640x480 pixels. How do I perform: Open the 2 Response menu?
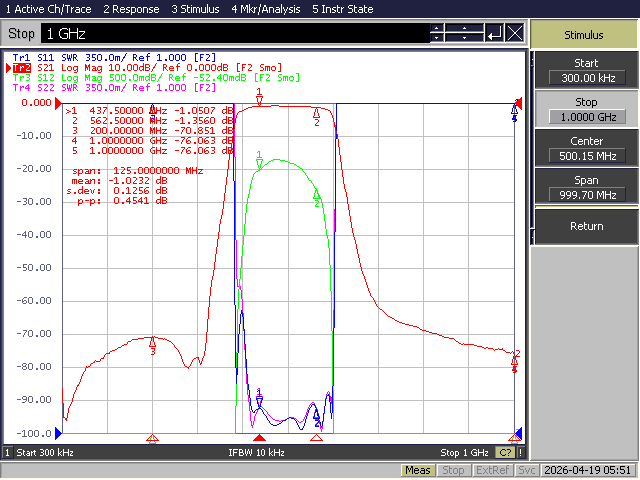coord(131,9)
